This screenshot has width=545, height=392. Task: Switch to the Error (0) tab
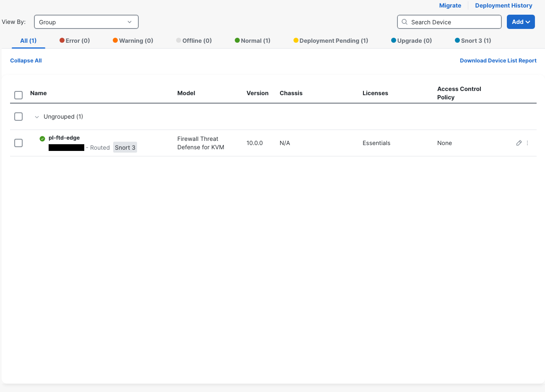(x=75, y=41)
